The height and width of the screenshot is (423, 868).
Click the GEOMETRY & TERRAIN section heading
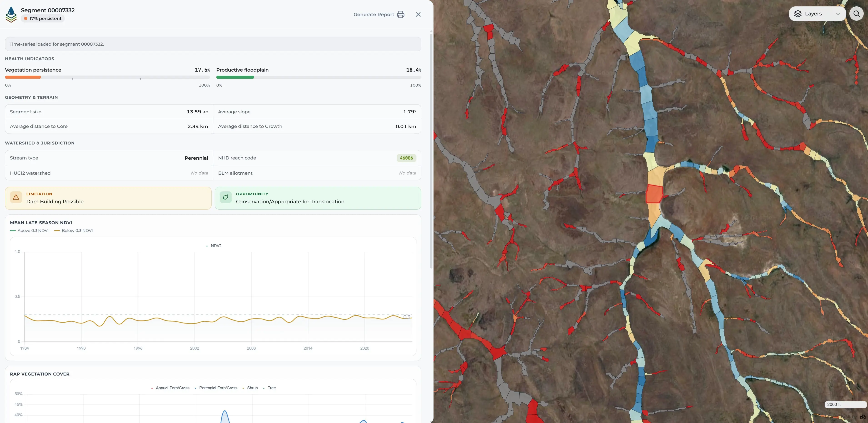click(x=31, y=98)
